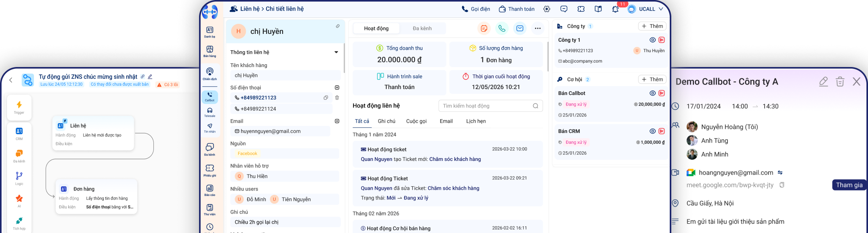The image size is (868, 233).
Task: Open Tin nhắn in the sidebar
Action: tap(210, 128)
